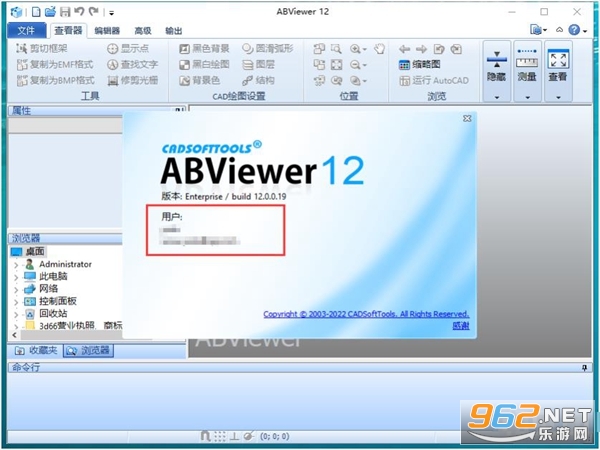
Task: Open the CADSoftTools copyright link
Action: click(x=366, y=314)
